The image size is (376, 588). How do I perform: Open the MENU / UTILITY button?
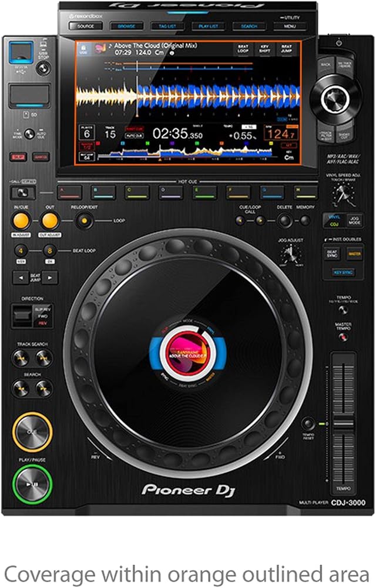coord(290,26)
